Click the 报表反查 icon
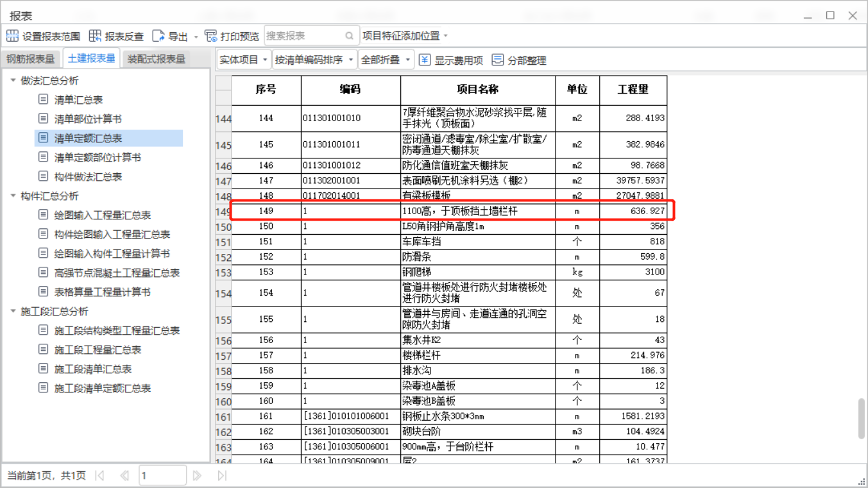The width and height of the screenshot is (868, 488). coord(95,36)
